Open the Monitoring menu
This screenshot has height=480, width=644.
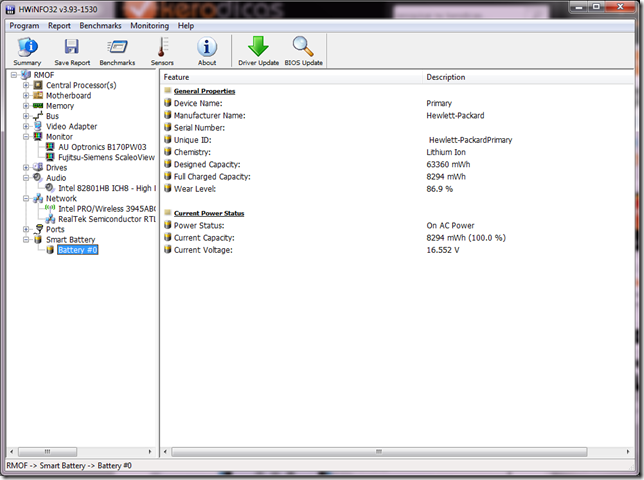150,25
